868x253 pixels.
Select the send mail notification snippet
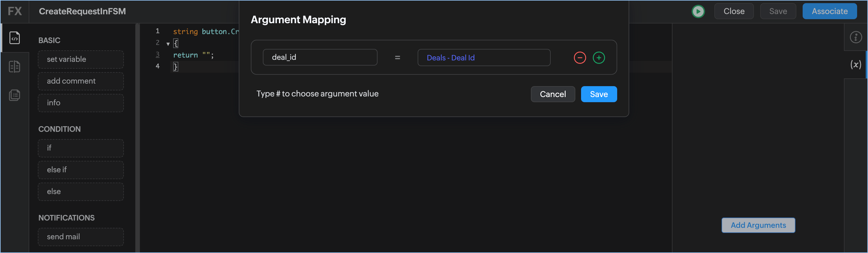(x=81, y=237)
